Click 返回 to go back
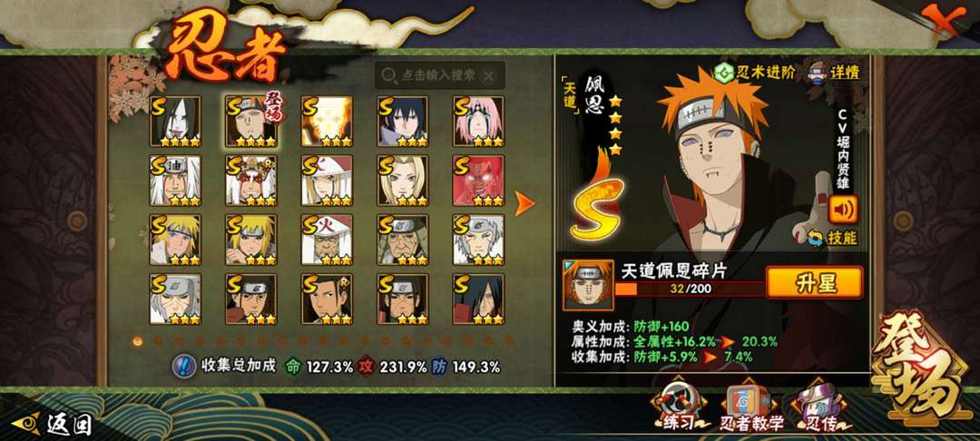980x441 pixels. click(53, 425)
